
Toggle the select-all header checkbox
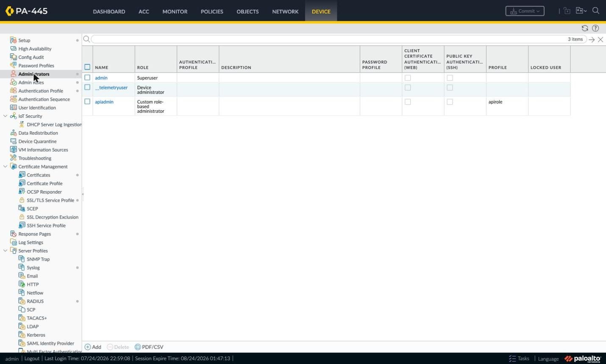click(87, 67)
